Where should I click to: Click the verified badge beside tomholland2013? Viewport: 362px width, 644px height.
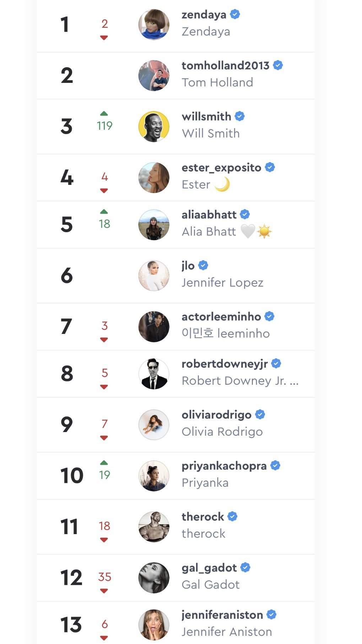278,65
